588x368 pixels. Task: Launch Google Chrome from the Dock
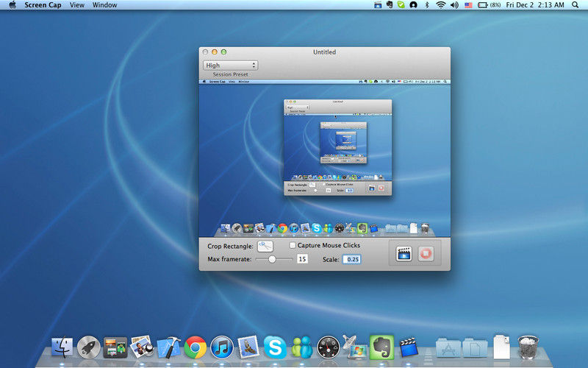(x=195, y=347)
